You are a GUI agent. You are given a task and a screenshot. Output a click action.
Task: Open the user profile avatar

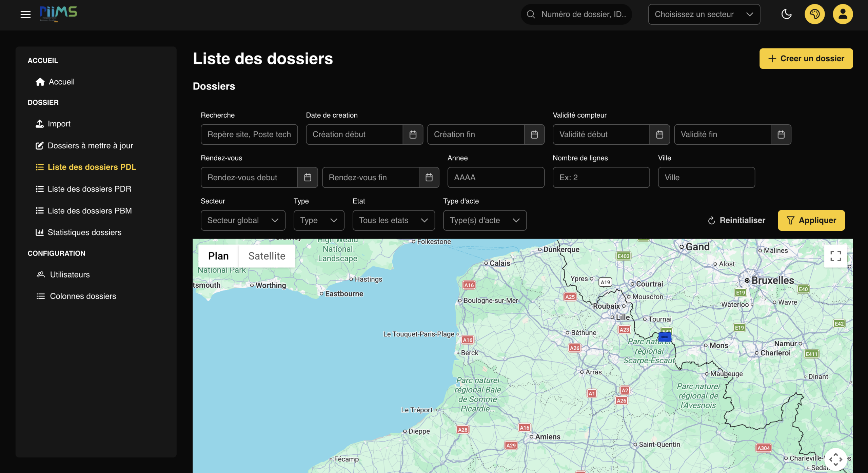tap(843, 14)
